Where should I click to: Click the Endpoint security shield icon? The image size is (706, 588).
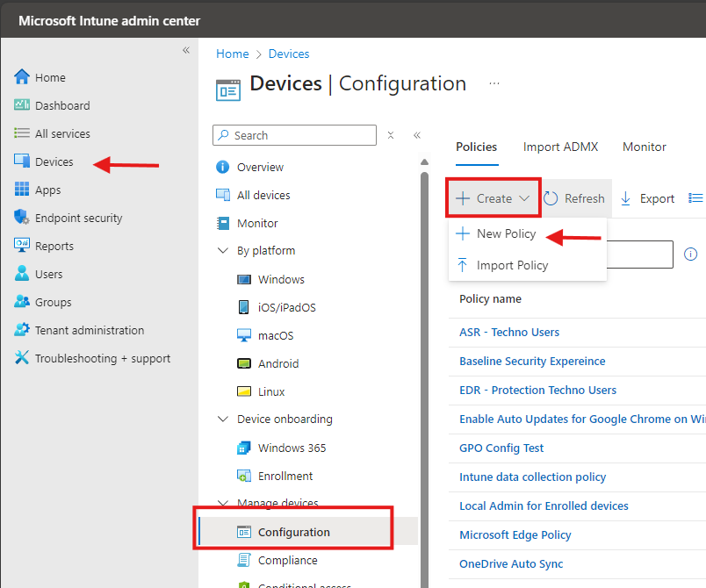22,218
